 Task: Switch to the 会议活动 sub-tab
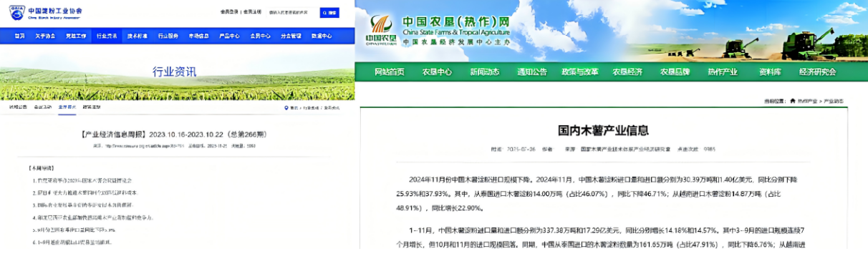click(x=43, y=107)
